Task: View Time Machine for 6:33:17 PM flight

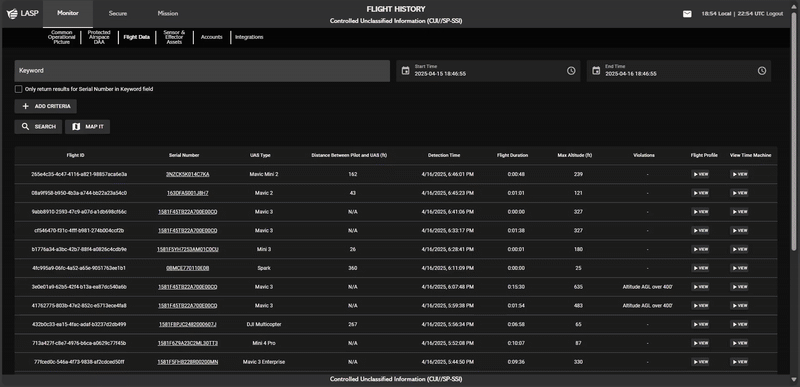Action: click(739, 230)
